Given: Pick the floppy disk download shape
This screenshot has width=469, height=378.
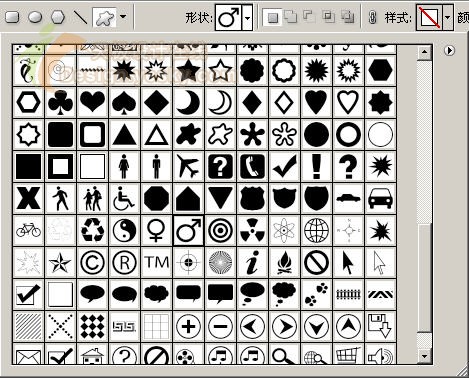Looking at the screenshot, I should [380, 326].
